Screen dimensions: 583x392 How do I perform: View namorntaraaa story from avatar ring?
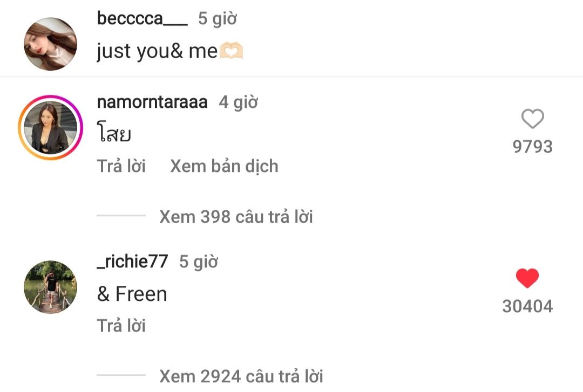click(x=50, y=128)
